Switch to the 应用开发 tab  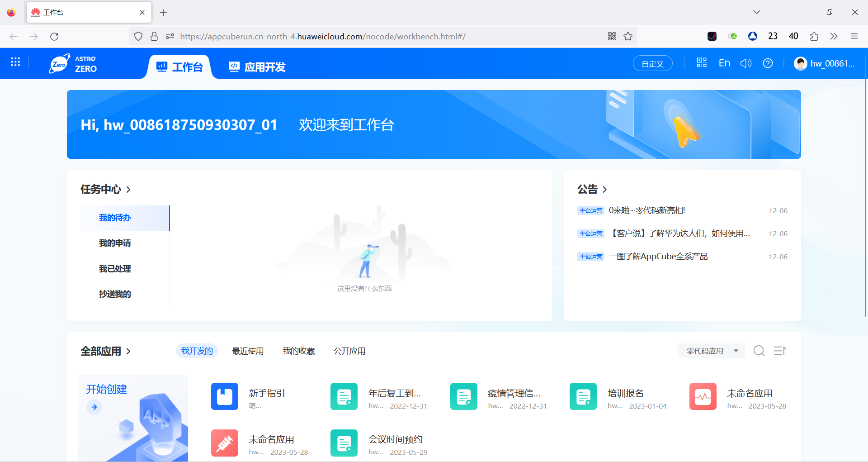pyautogui.click(x=256, y=67)
